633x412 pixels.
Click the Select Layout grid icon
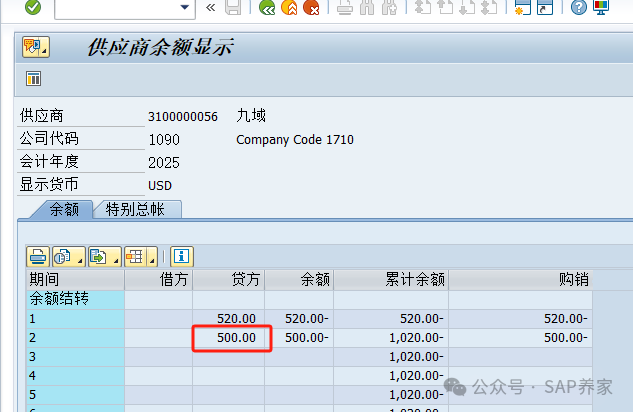135,257
